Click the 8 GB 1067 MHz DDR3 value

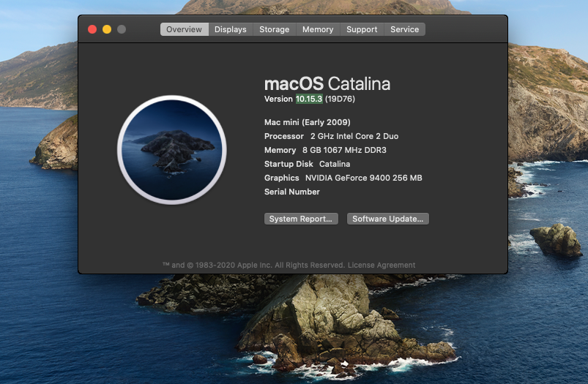[x=344, y=150]
